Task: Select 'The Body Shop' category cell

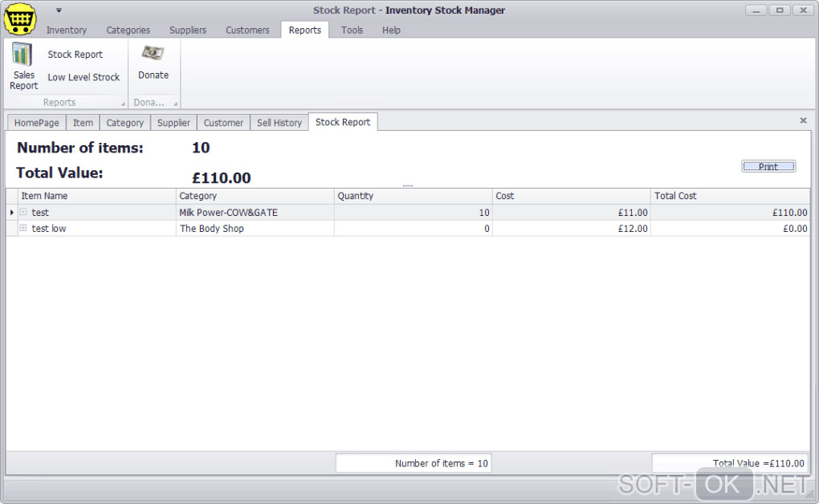Action: [255, 228]
